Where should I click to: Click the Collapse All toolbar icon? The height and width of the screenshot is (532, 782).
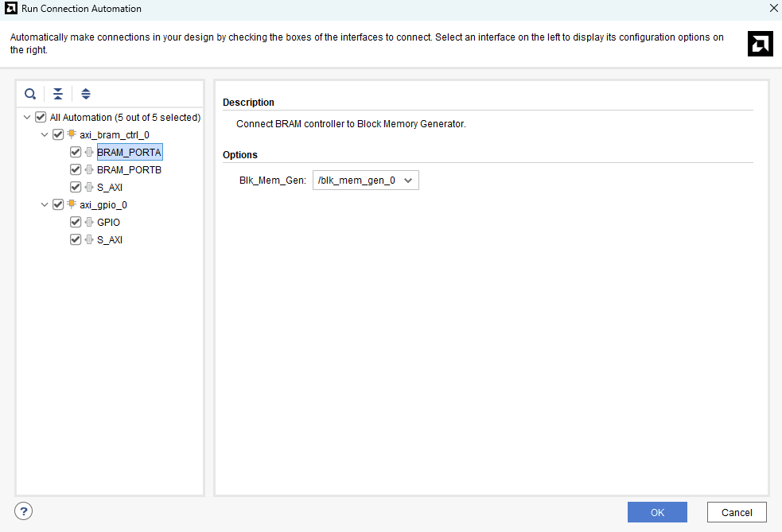pyautogui.click(x=58, y=94)
